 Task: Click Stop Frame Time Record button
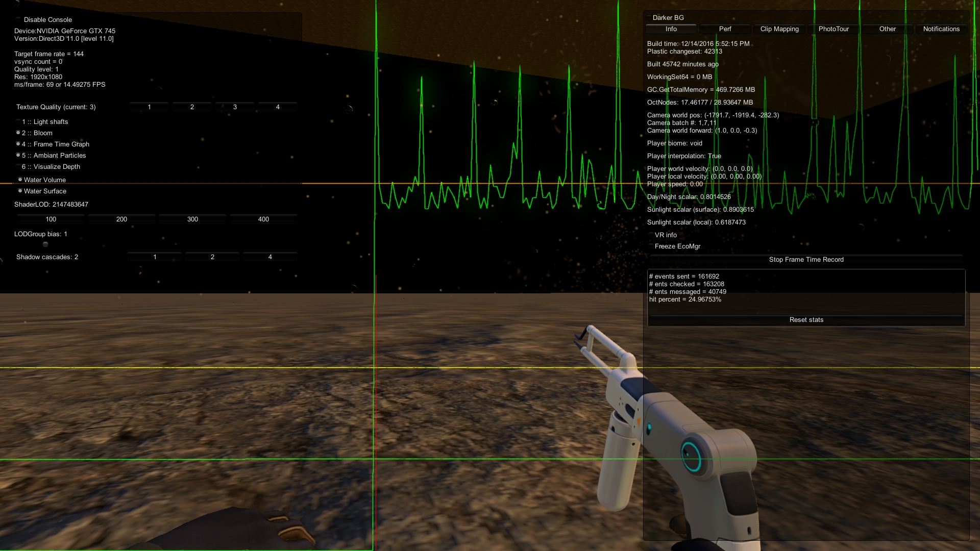click(x=806, y=260)
